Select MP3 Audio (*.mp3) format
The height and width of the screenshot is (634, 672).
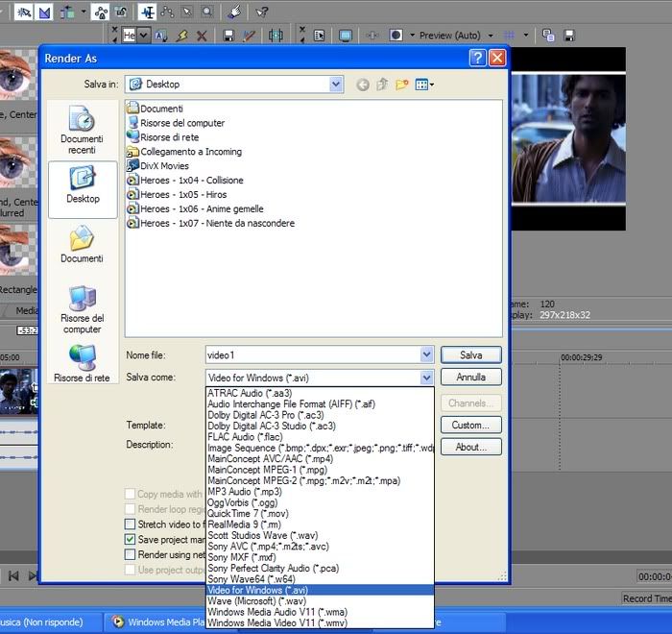click(320, 492)
